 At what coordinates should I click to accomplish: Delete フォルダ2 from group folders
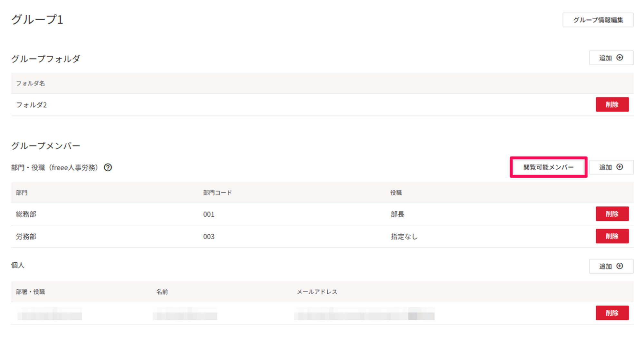pos(612,105)
